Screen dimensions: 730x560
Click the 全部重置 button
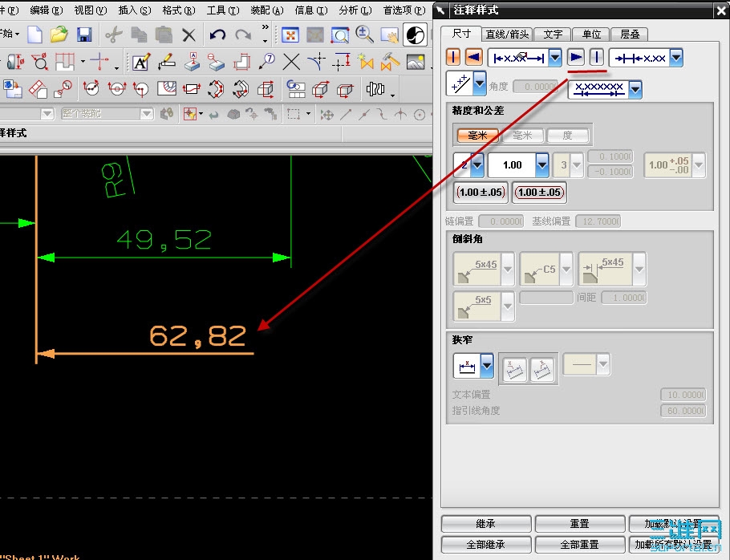pos(580,544)
